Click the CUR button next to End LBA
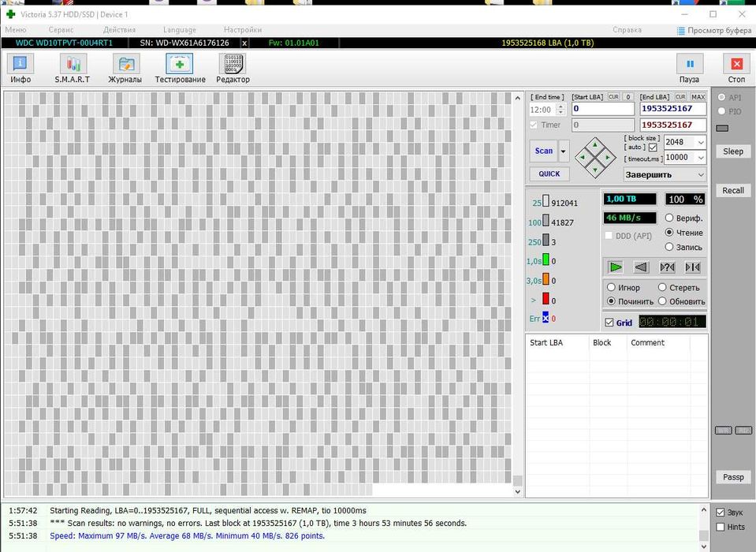The height and width of the screenshot is (552, 756). (680, 97)
